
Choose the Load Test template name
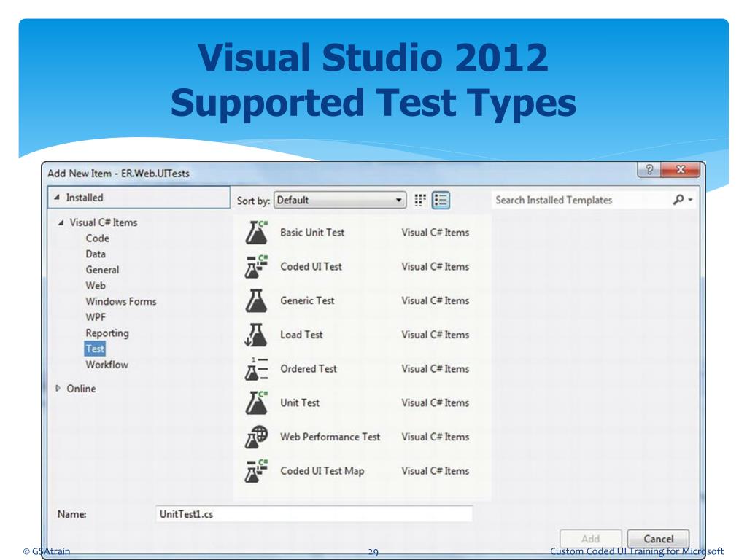(x=301, y=335)
